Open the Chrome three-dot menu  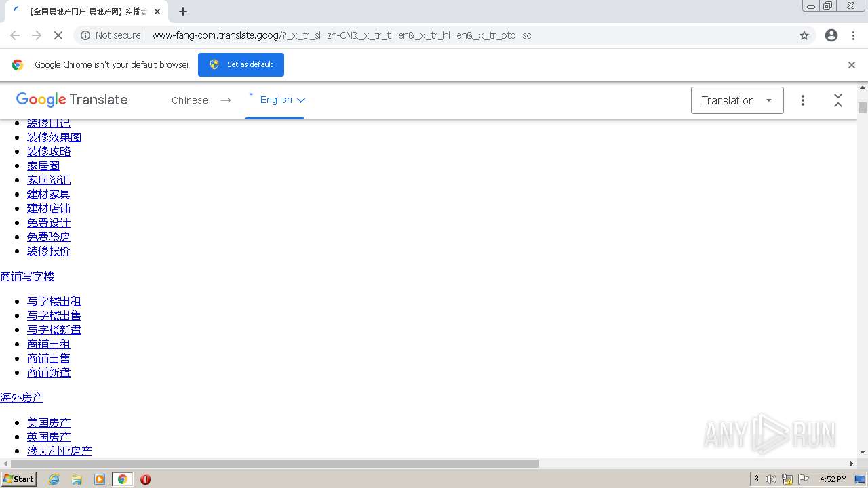(853, 35)
